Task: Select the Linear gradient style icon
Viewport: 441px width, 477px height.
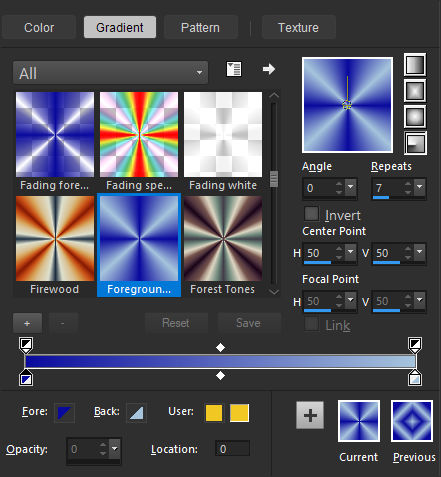Action: tap(415, 65)
